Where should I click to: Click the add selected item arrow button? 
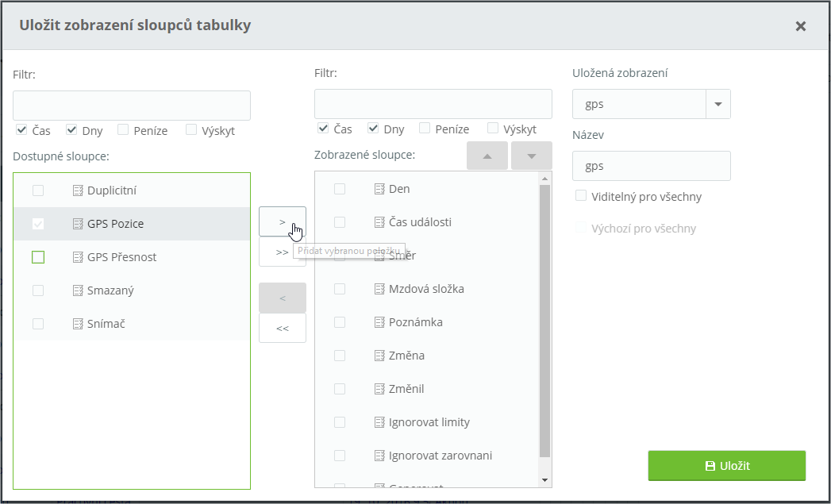pyautogui.click(x=282, y=221)
